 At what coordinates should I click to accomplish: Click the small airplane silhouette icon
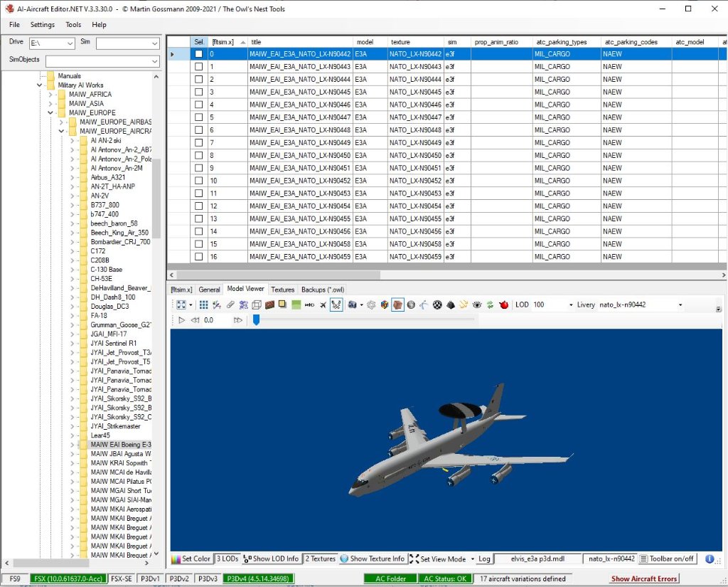[x=323, y=305]
